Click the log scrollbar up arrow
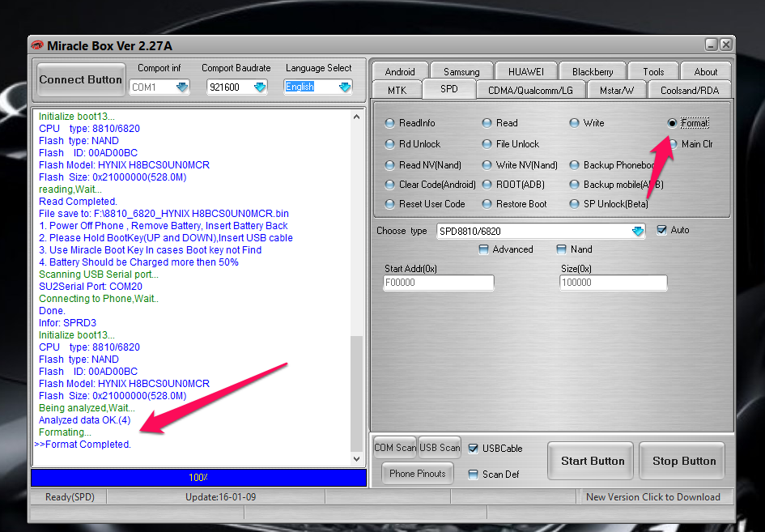This screenshot has width=765, height=532. [x=357, y=117]
